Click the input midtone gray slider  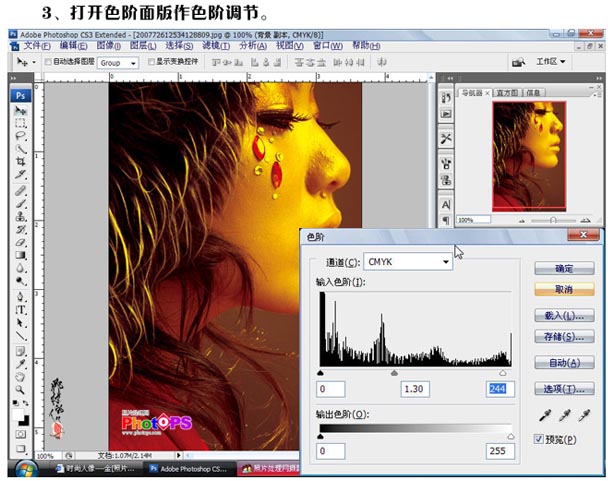394,373
